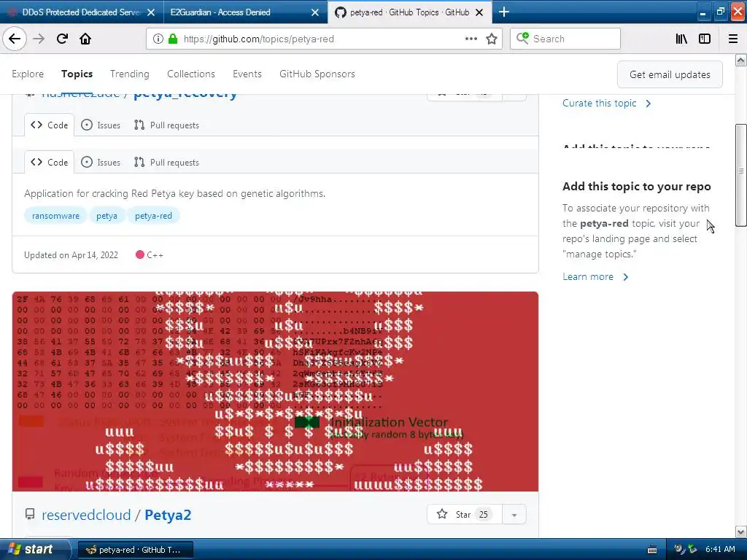Open the Library icon in toolbar
This screenshot has height=560, width=747.
(x=681, y=39)
